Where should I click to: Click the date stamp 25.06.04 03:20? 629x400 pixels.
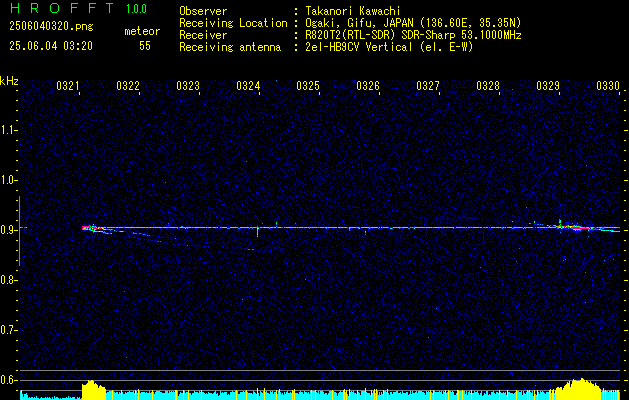(51, 46)
